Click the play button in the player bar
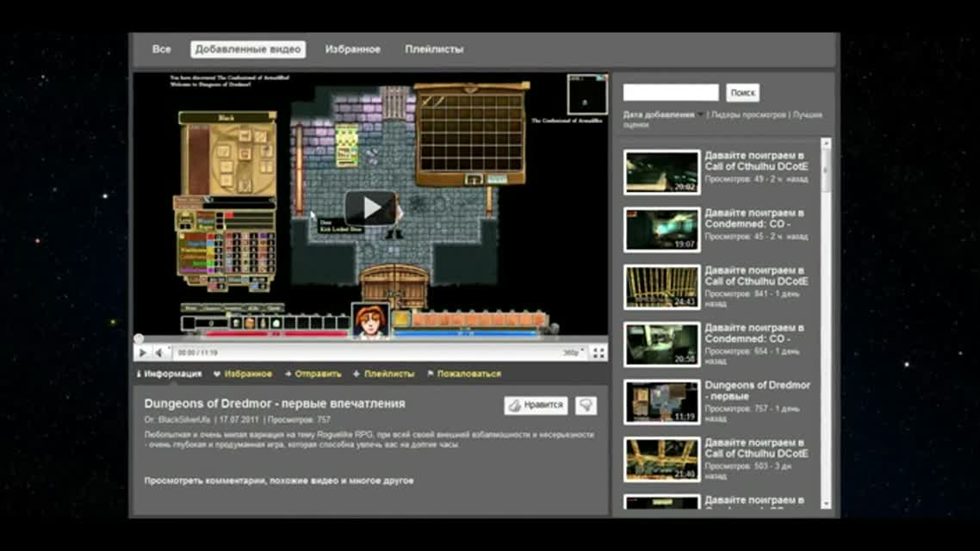 tap(142, 353)
